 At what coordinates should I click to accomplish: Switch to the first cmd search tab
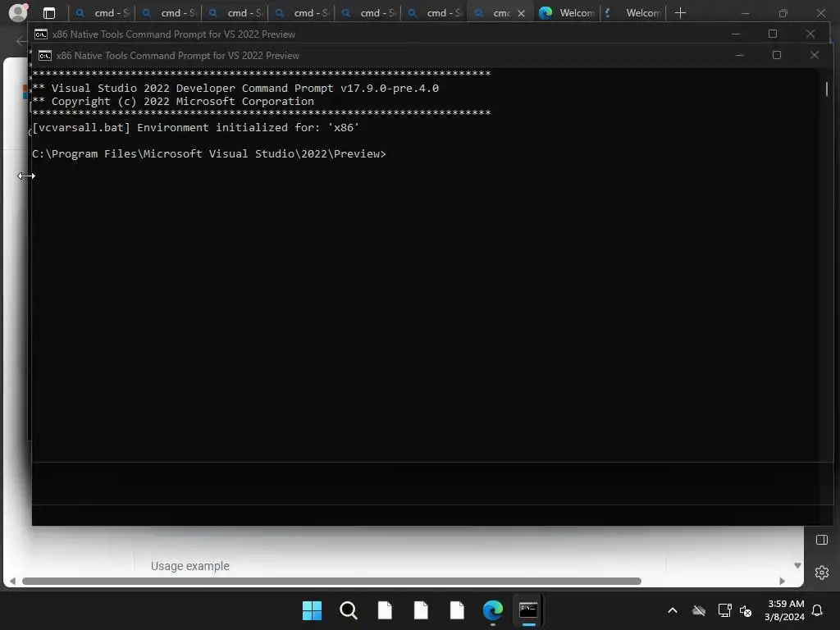(102, 13)
